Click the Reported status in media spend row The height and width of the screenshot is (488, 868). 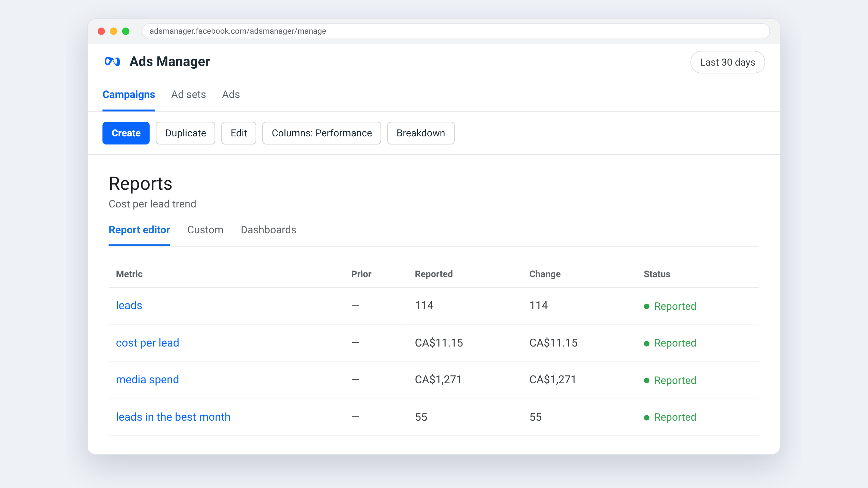coord(670,380)
